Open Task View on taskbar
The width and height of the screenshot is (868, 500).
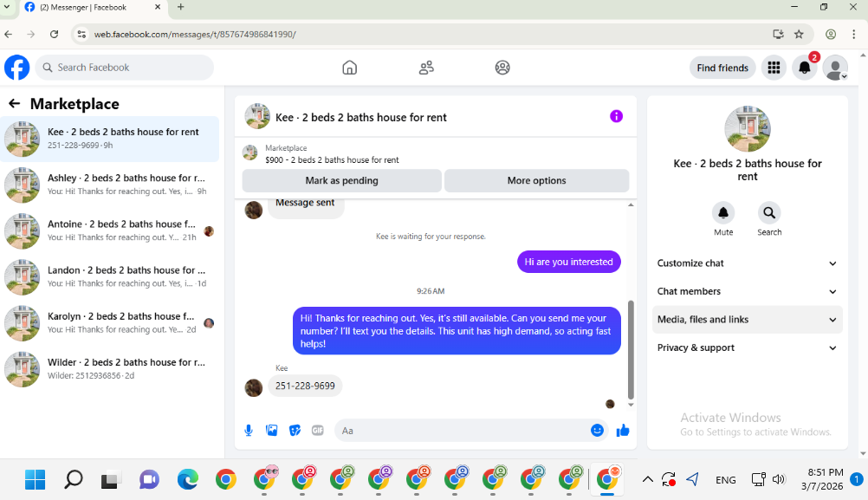[x=111, y=479]
